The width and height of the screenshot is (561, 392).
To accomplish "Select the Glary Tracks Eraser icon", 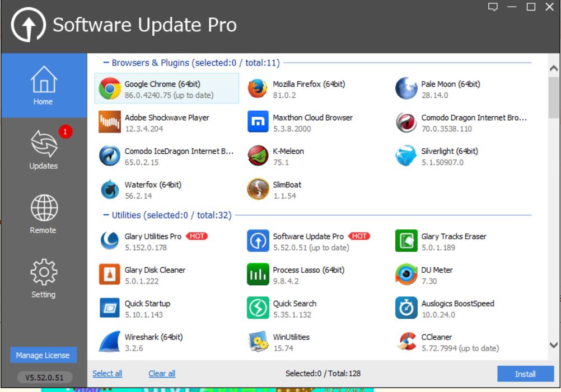I will 406,241.
